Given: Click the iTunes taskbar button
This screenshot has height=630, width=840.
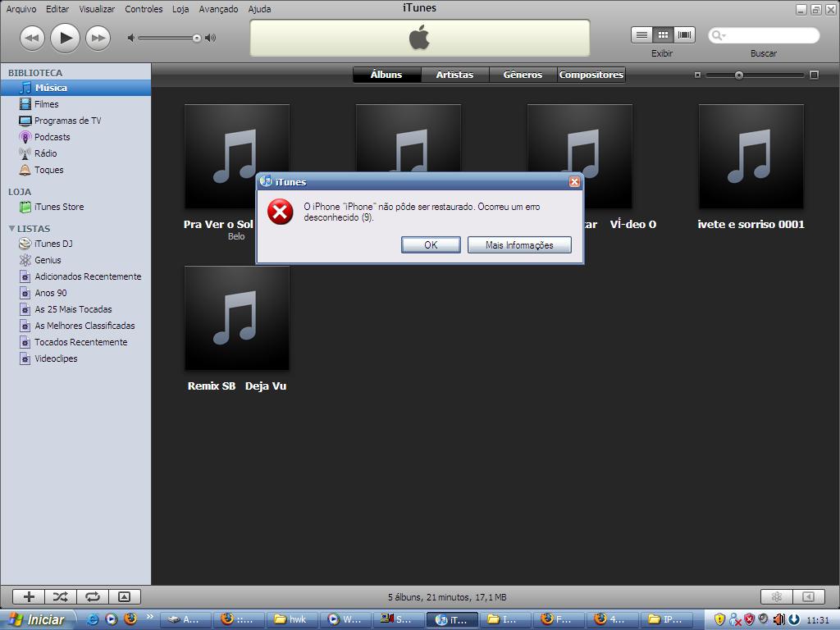Looking at the screenshot, I should (x=452, y=620).
